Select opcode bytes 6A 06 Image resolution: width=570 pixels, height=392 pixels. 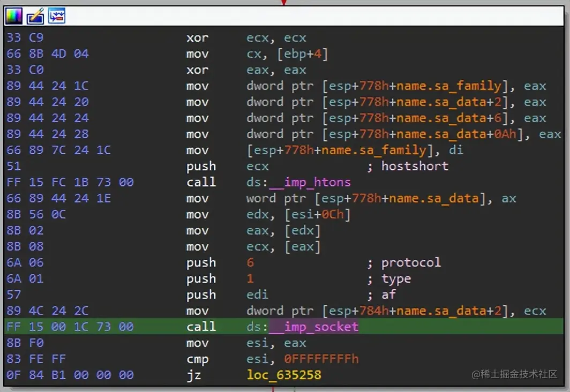25,262
